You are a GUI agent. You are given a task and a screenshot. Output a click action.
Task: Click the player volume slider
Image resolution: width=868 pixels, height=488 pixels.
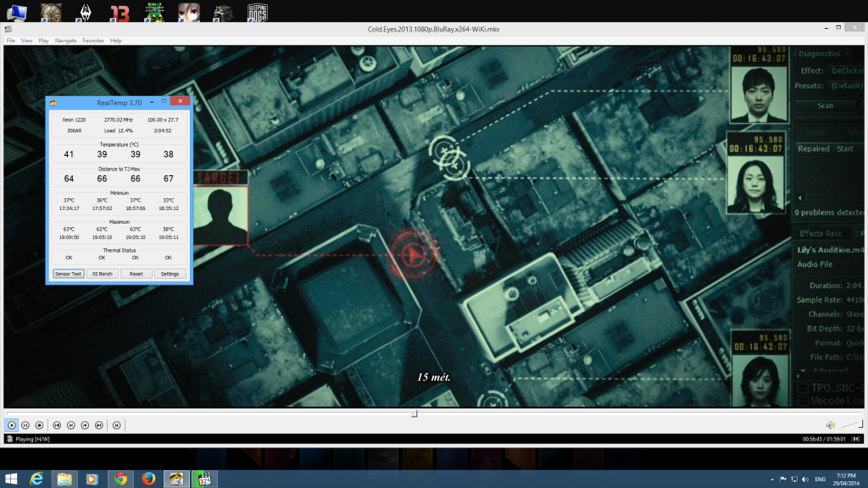tap(852, 425)
